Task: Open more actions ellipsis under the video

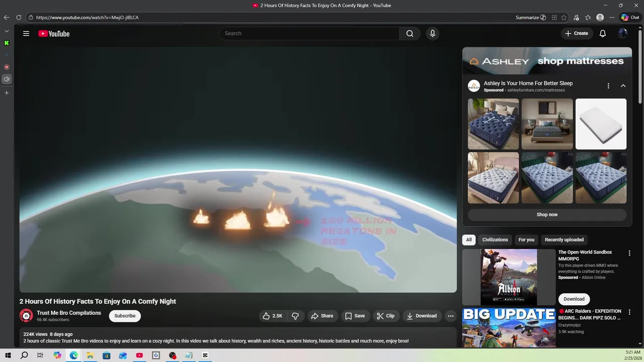Action: tap(451, 316)
